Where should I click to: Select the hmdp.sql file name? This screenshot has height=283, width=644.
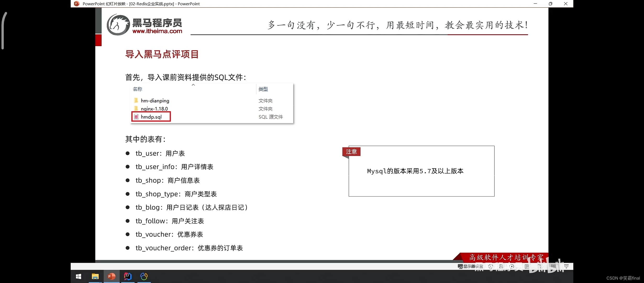click(x=151, y=117)
